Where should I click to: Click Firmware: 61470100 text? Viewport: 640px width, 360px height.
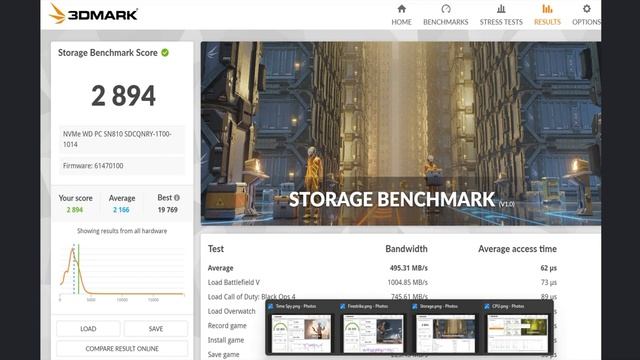[93, 166]
